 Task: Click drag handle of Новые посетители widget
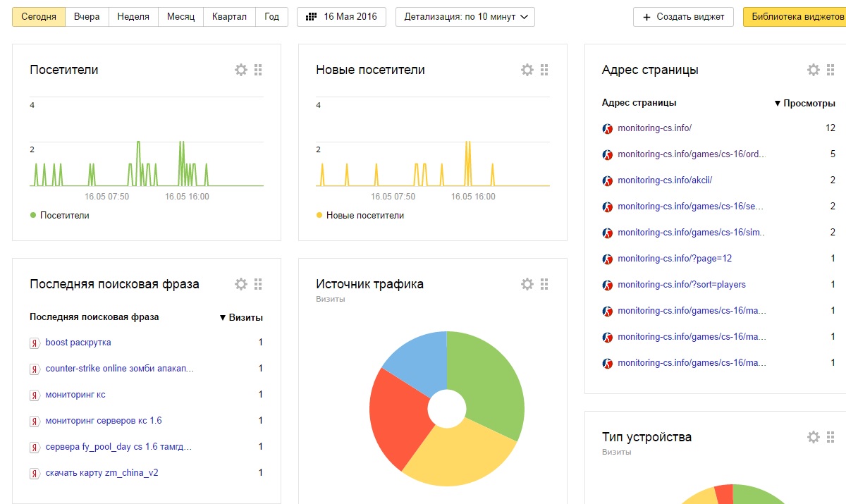coord(544,70)
